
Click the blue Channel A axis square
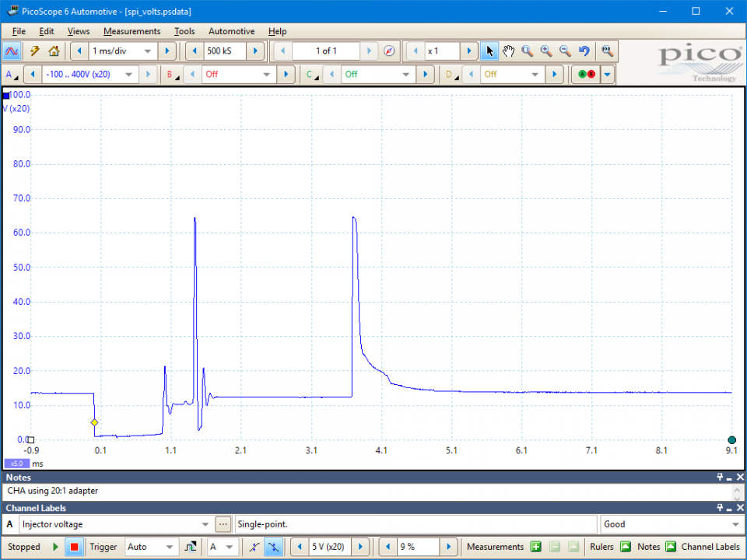click(5, 96)
